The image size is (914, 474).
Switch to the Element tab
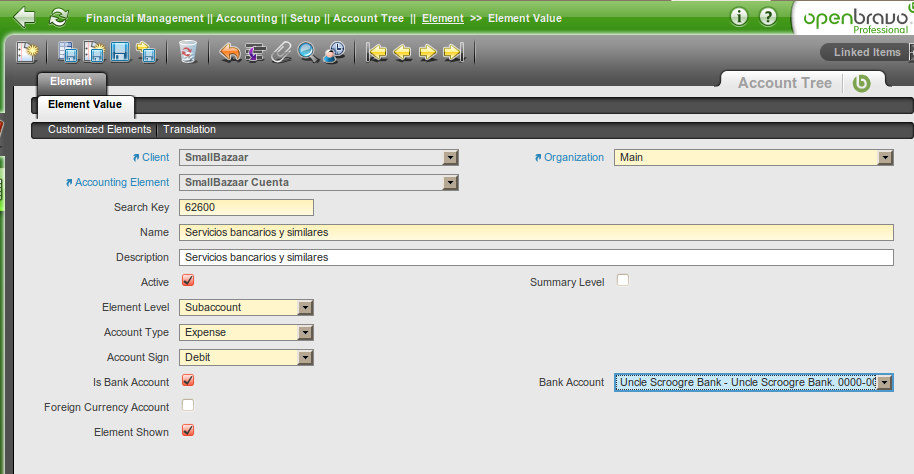(x=71, y=82)
